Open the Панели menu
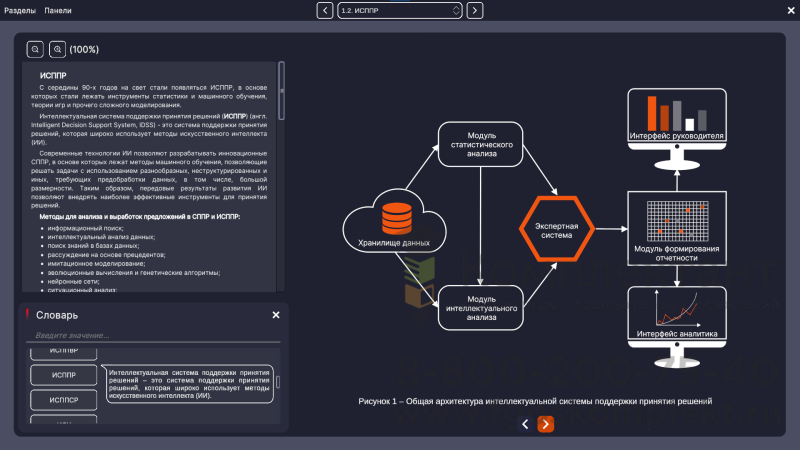The height and width of the screenshot is (450, 800). coord(57,10)
